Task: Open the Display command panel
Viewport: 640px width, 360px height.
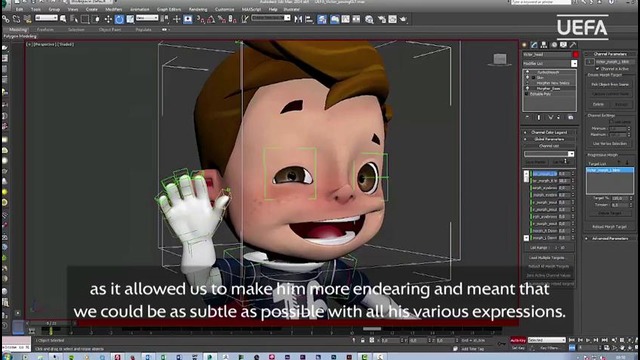Action: tap(563, 45)
